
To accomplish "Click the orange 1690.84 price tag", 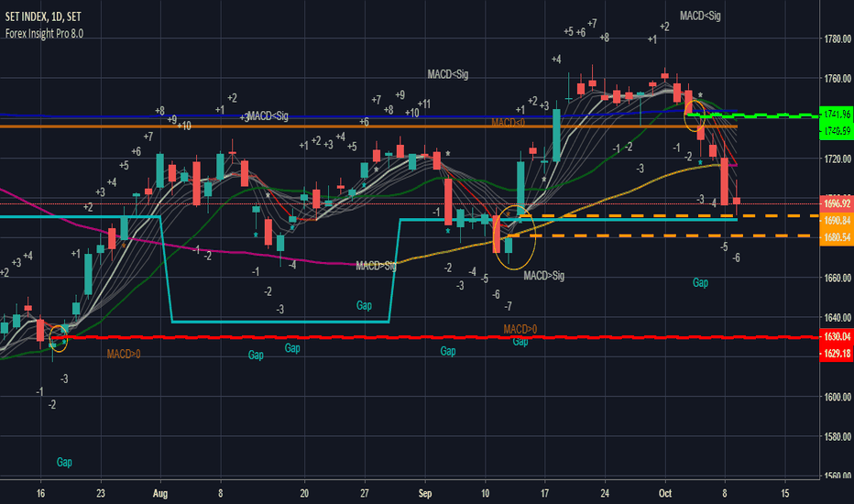I will [837, 220].
